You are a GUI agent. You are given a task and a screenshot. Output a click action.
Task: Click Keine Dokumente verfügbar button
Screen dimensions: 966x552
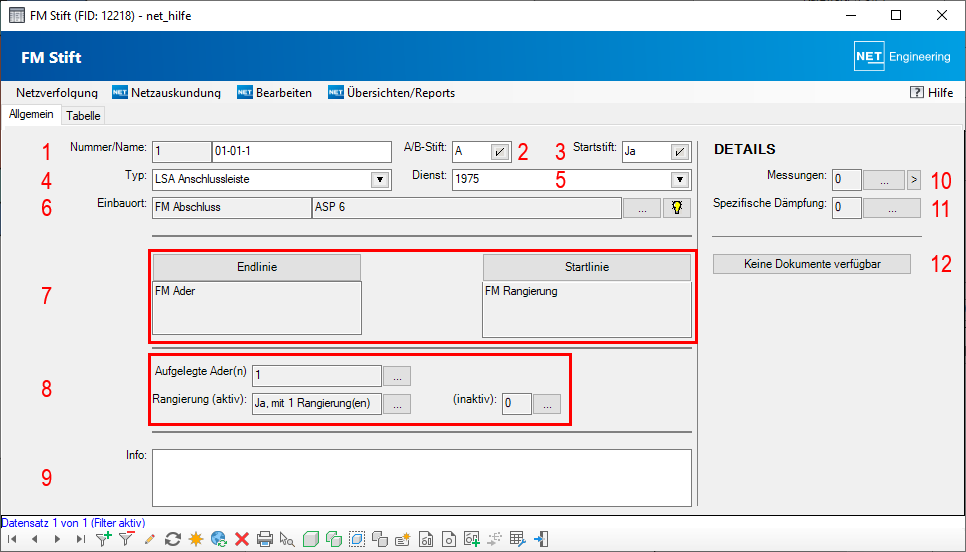click(812, 264)
